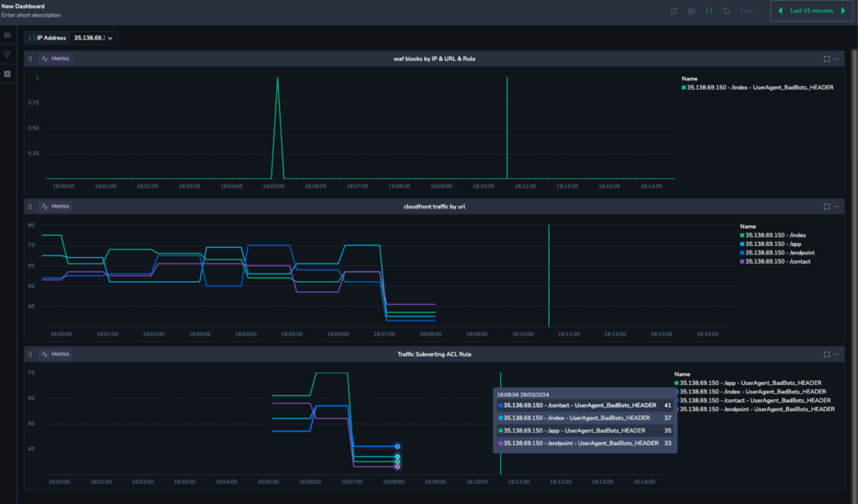Click the add panel plus icon in sidebar
This screenshot has height=504, width=858.
(8, 74)
